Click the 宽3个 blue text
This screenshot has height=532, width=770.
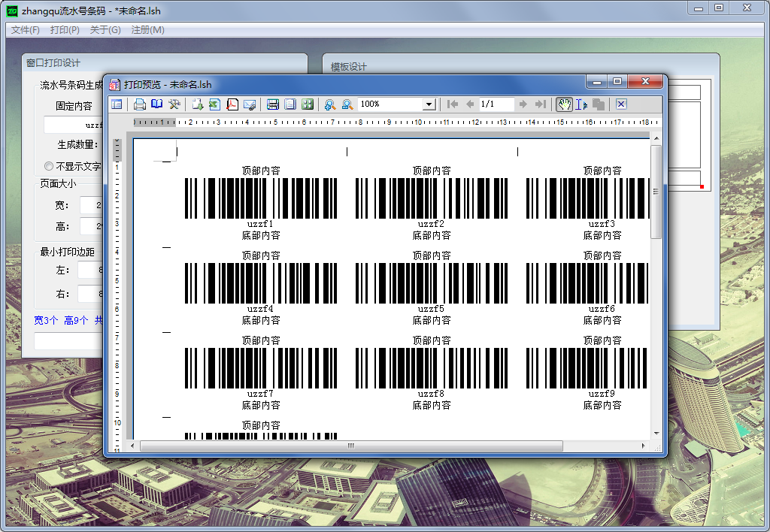coord(46,320)
